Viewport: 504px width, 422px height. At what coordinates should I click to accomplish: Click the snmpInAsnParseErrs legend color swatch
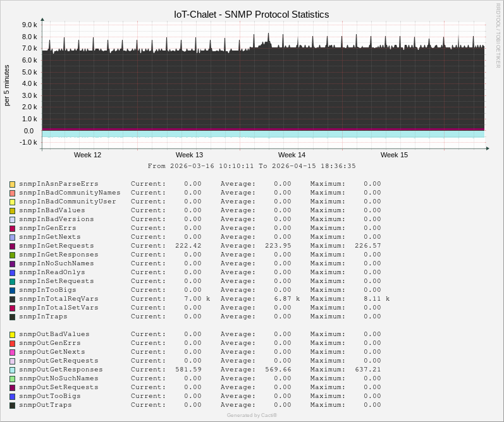click(x=12, y=184)
